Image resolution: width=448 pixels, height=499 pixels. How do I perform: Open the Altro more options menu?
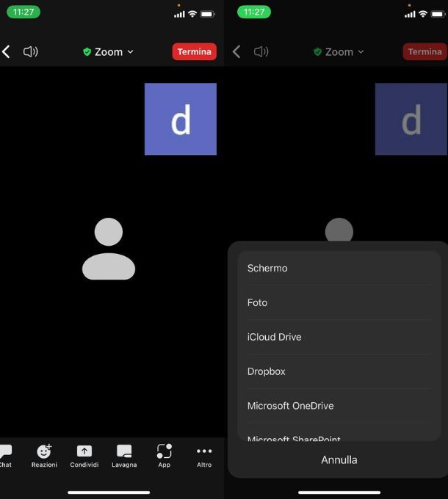(204, 456)
